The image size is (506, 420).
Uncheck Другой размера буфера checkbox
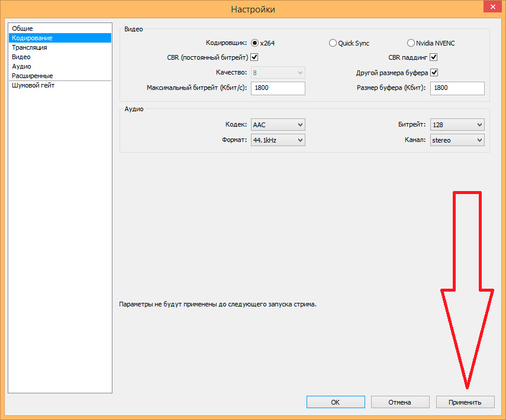point(433,73)
